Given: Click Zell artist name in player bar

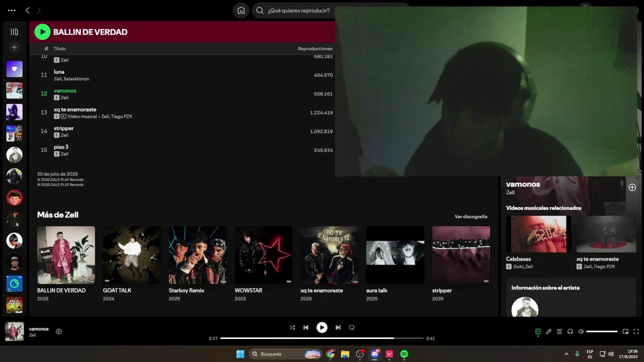Looking at the screenshot, I should point(32,335).
